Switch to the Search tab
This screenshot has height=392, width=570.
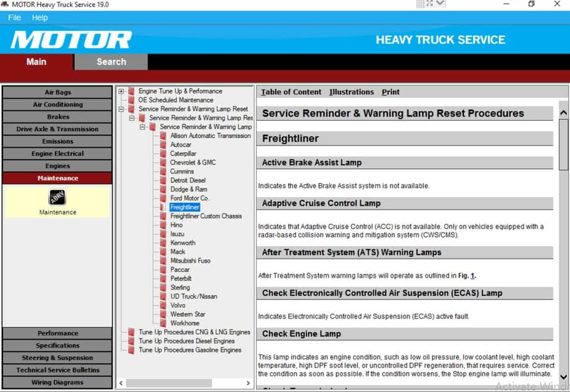[111, 62]
